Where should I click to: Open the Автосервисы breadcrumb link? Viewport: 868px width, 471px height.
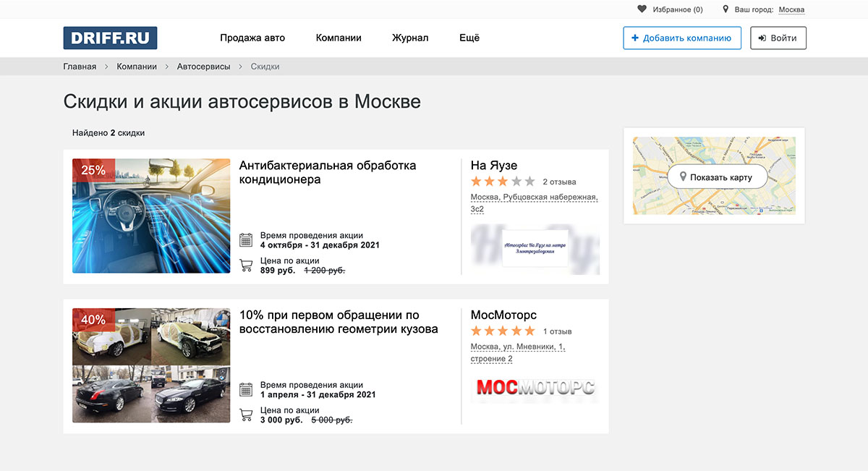203,67
